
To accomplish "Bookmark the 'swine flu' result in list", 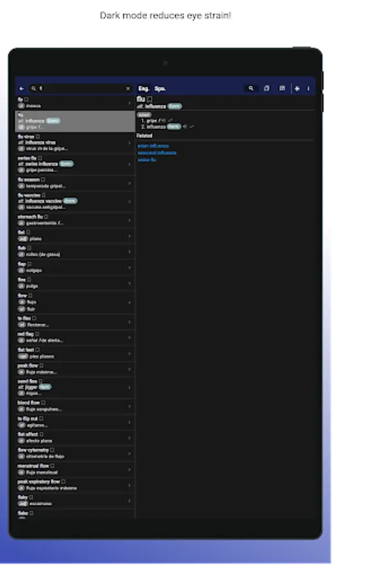I will (x=40, y=158).
